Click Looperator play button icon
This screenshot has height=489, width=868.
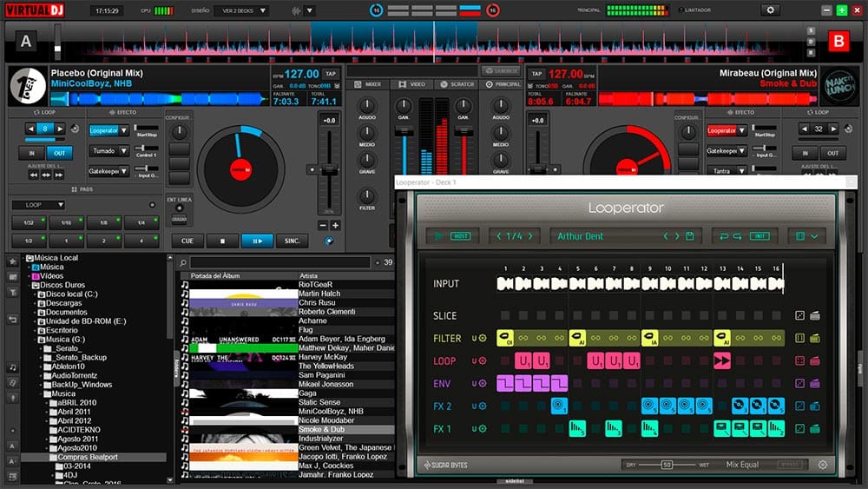[438, 236]
